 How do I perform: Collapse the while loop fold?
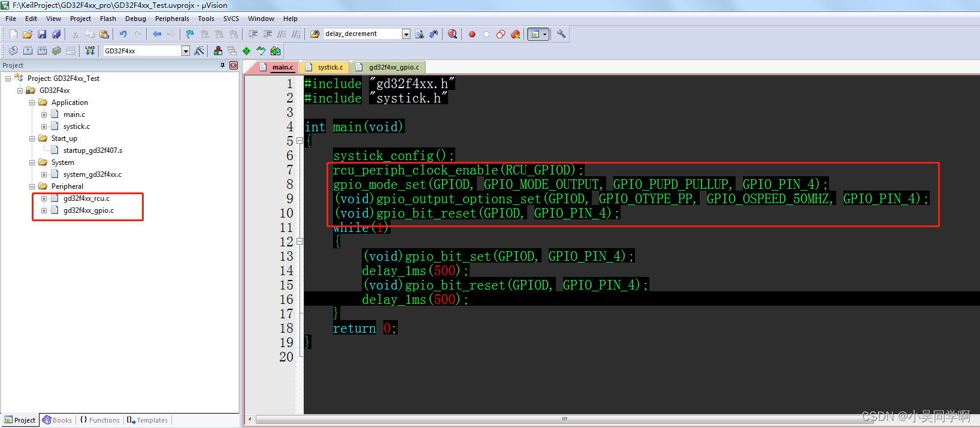[x=300, y=242]
